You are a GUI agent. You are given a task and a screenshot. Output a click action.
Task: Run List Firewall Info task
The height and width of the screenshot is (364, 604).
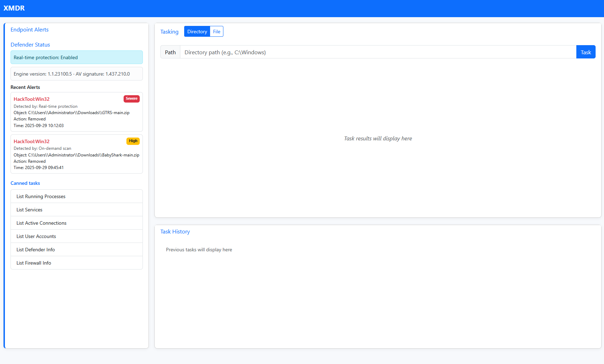click(76, 263)
